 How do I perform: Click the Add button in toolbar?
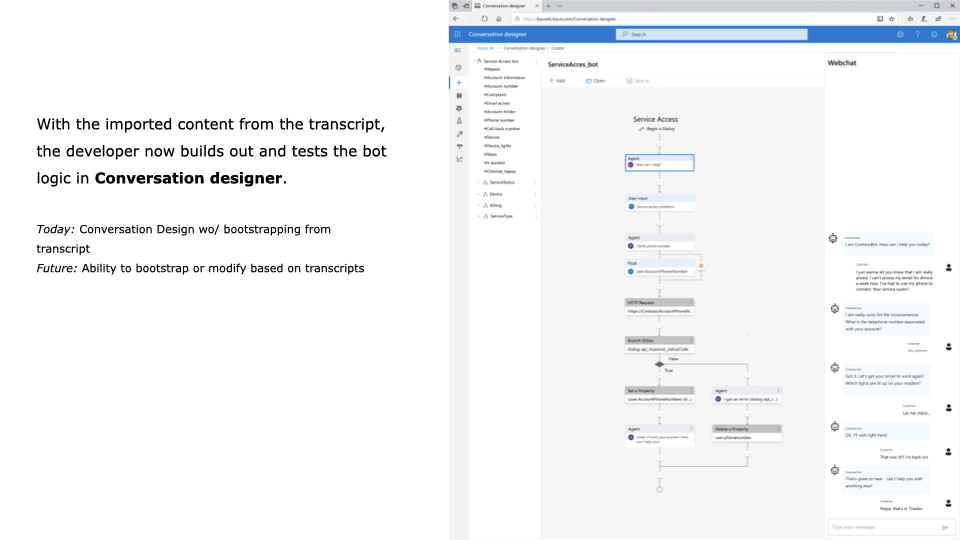tap(557, 81)
